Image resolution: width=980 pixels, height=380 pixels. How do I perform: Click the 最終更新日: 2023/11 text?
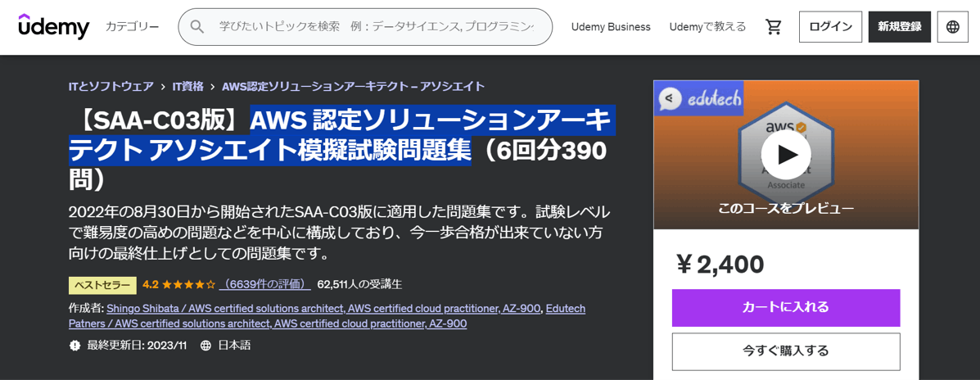(137, 345)
